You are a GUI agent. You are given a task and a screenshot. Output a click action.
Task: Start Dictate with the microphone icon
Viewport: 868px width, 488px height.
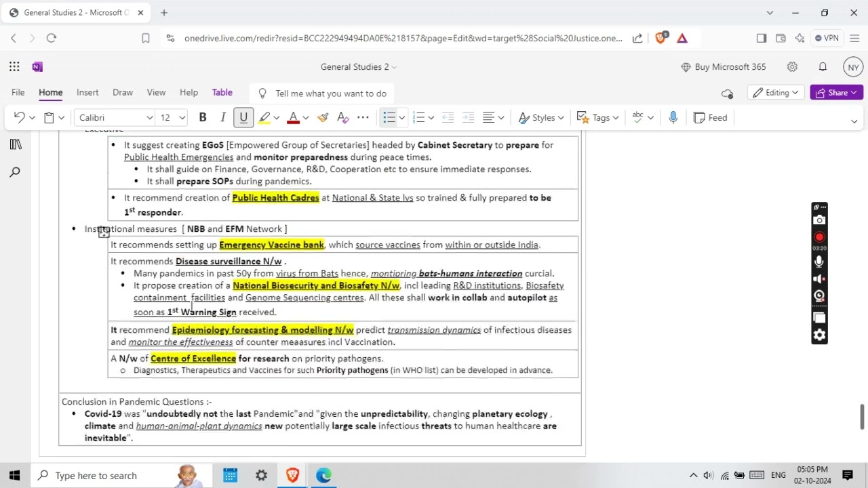pos(673,117)
